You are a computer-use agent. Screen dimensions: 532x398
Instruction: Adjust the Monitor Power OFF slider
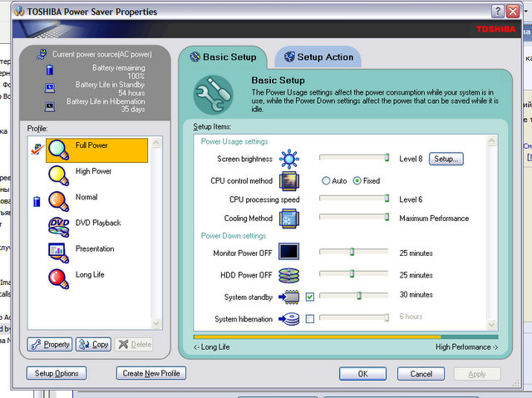click(x=354, y=252)
